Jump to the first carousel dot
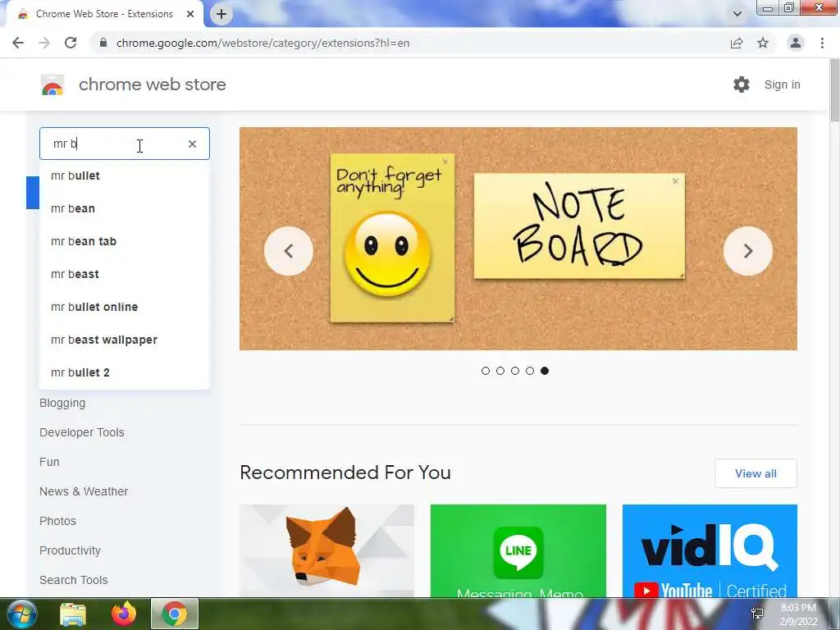This screenshot has width=840, height=630. click(x=486, y=371)
